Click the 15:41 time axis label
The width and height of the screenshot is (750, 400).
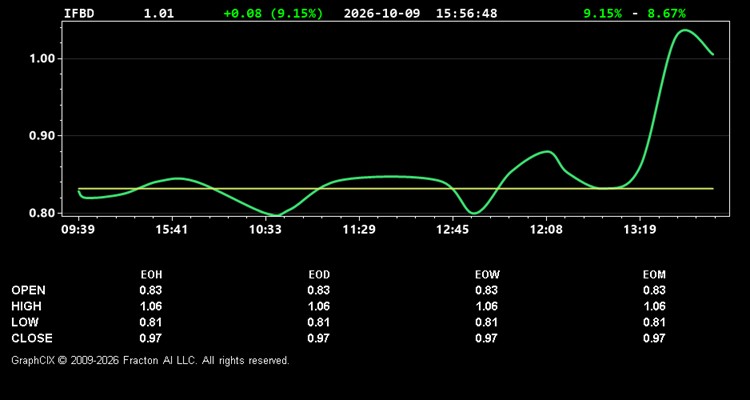point(171,229)
